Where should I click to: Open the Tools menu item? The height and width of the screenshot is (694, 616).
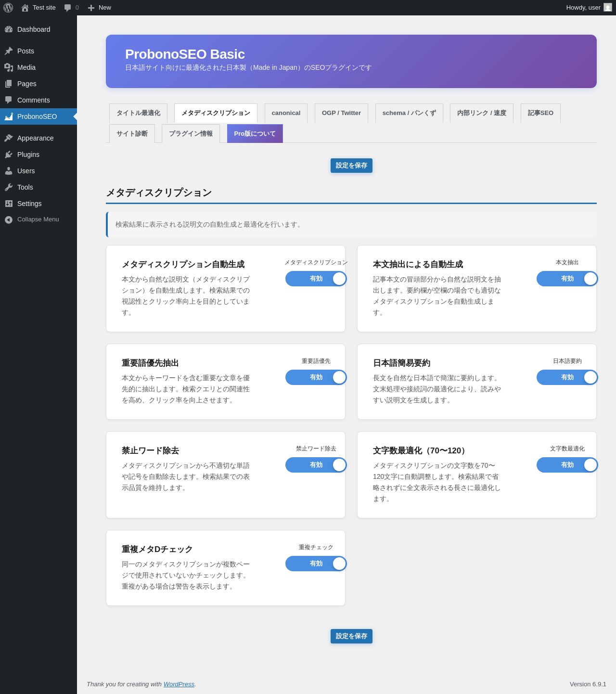pos(38,187)
